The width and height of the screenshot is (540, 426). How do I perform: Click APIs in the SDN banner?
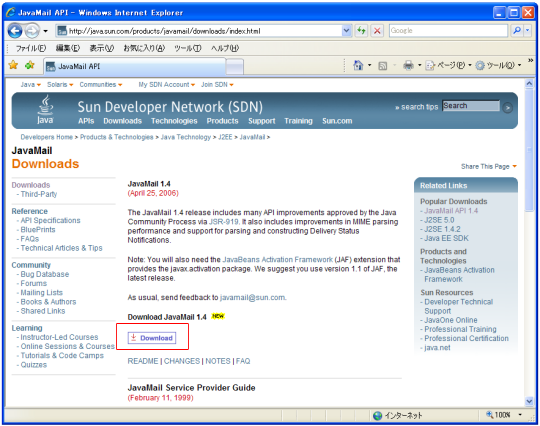pos(86,121)
